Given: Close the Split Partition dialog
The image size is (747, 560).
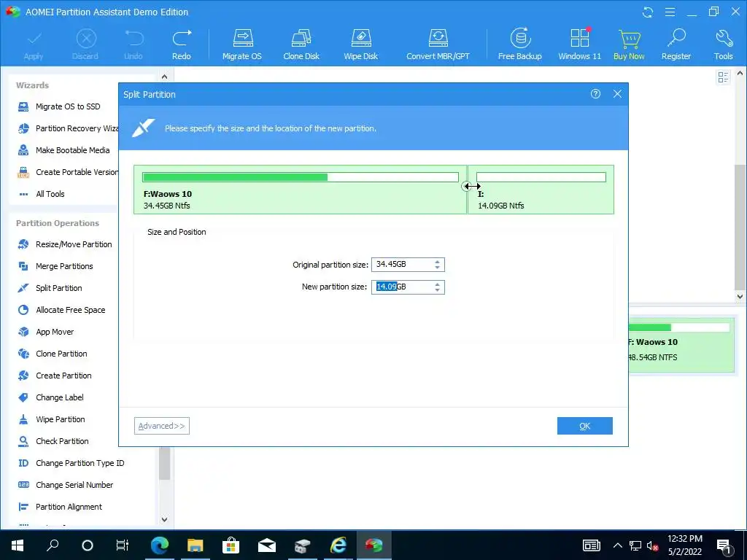Looking at the screenshot, I should click(x=617, y=94).
